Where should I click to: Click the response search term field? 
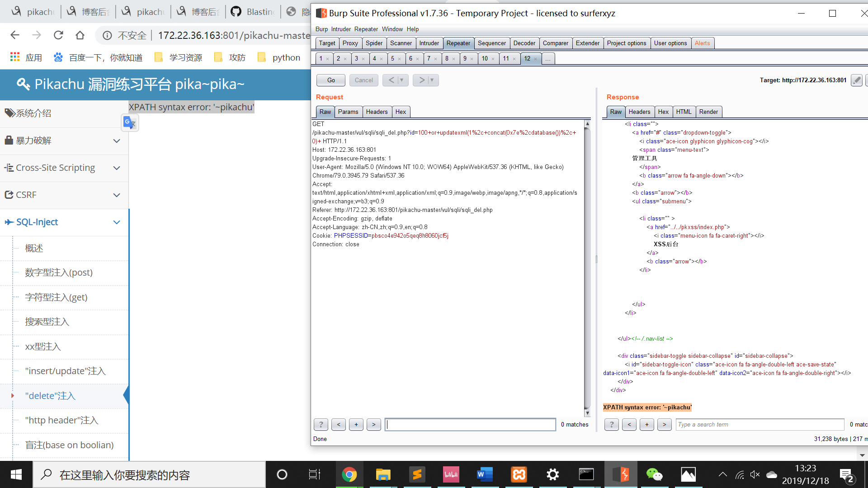pyautogui.click(x=759, y=424)
